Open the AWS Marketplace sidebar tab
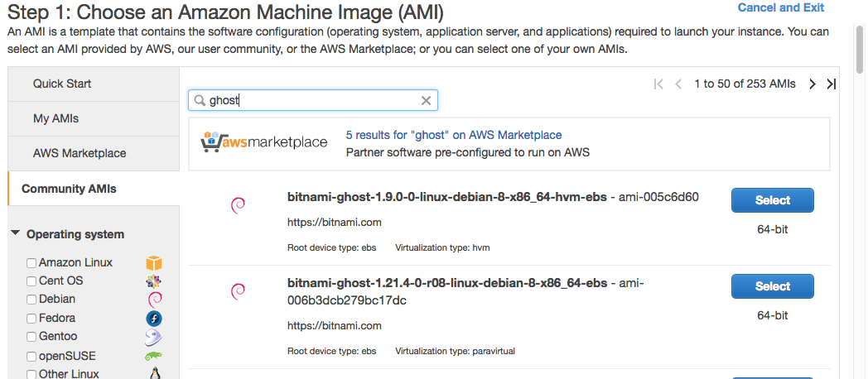Viewport: 868px width, 379px height. [x=80, y=153]
